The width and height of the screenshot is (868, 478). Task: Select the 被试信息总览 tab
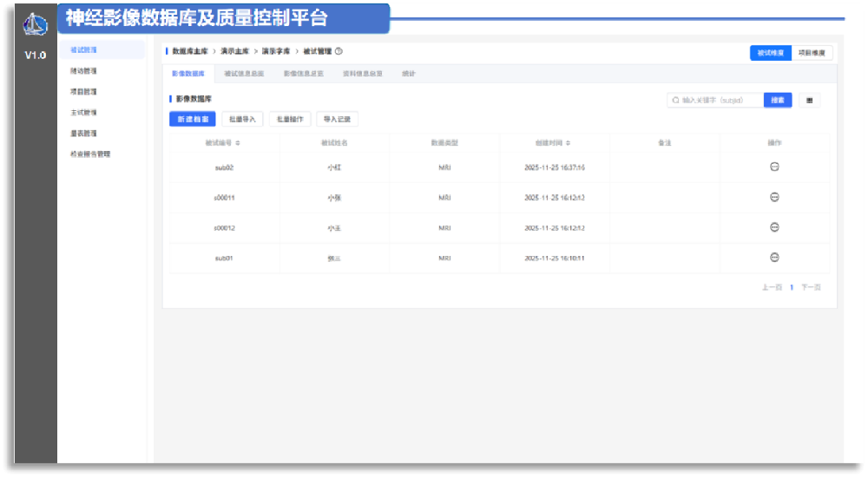click(x=243, y=74)
